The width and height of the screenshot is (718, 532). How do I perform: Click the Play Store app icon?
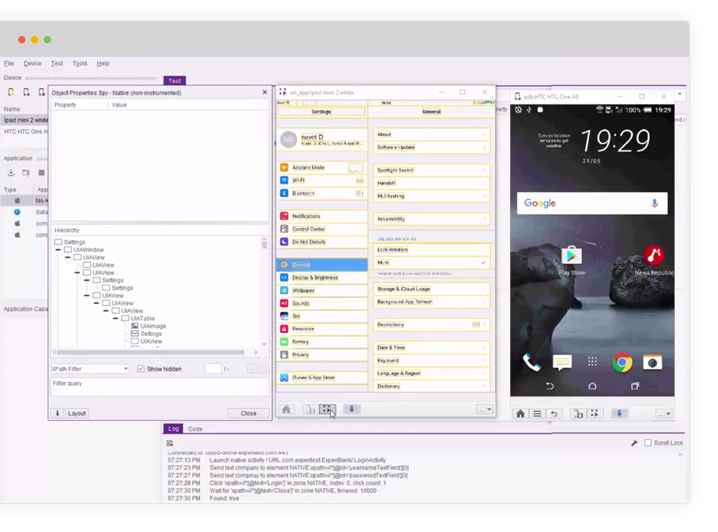571,258
